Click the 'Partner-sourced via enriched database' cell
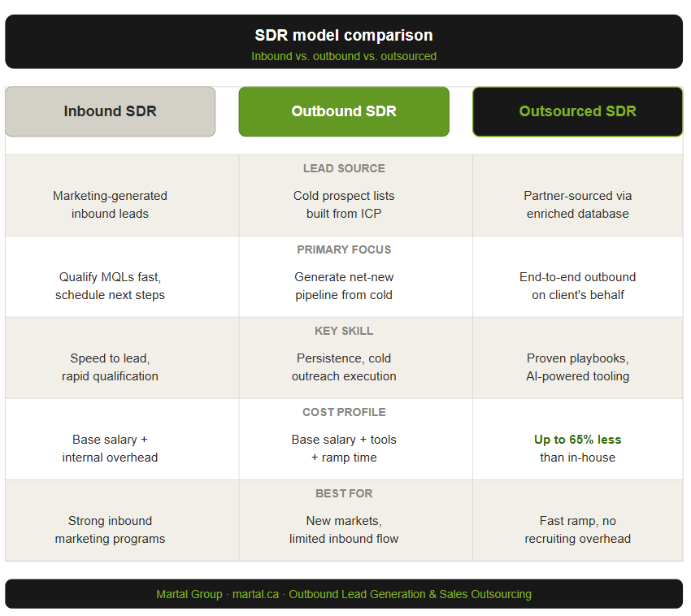691x616 pixels. tap(577, 205)
